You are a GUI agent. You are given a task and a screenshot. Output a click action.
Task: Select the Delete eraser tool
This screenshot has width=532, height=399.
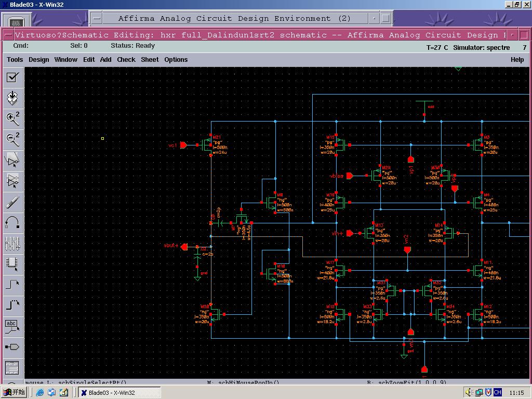(12, 202)
